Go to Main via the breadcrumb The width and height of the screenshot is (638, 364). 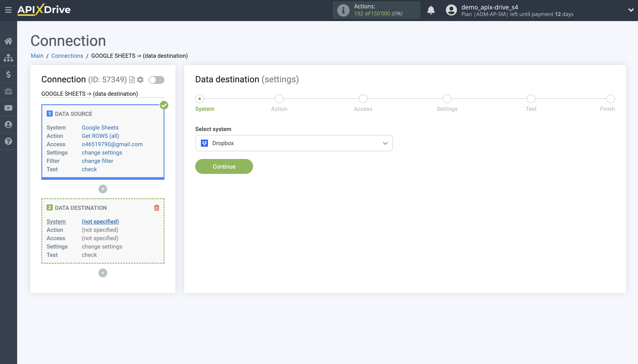point(37,56)
